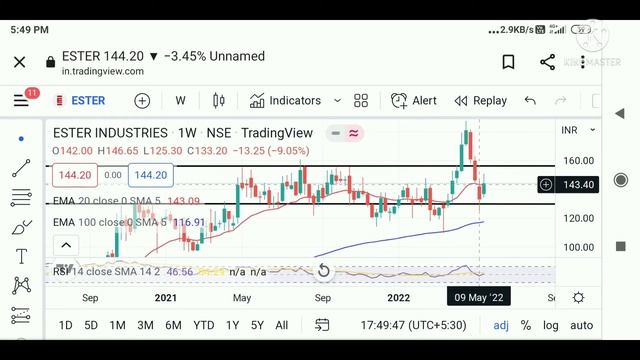This screenshot has height=360, width=640.
Task: Share the page via share icon
Action: 547,62
